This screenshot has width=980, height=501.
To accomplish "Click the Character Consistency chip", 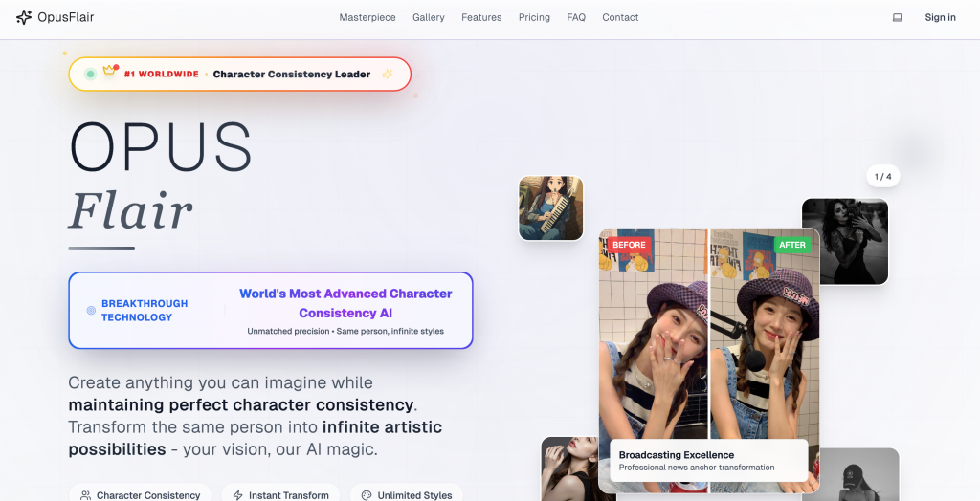I will click(140, 492).
